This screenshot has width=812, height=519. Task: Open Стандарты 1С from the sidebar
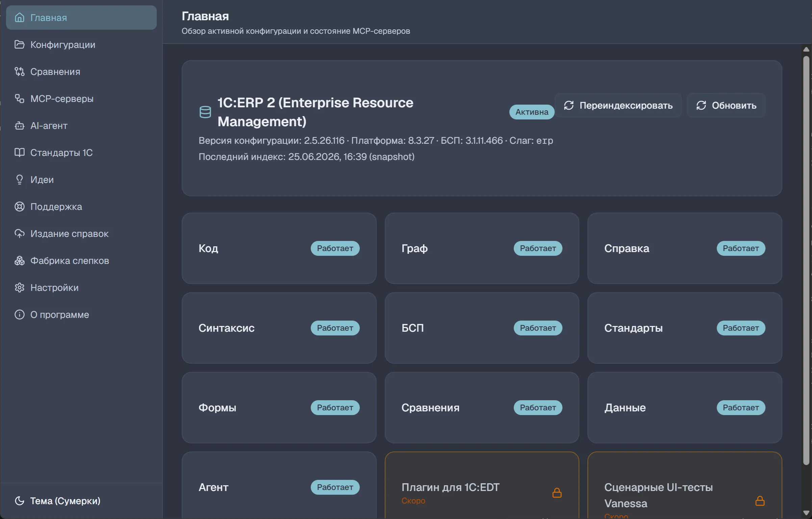pos(81,153)
